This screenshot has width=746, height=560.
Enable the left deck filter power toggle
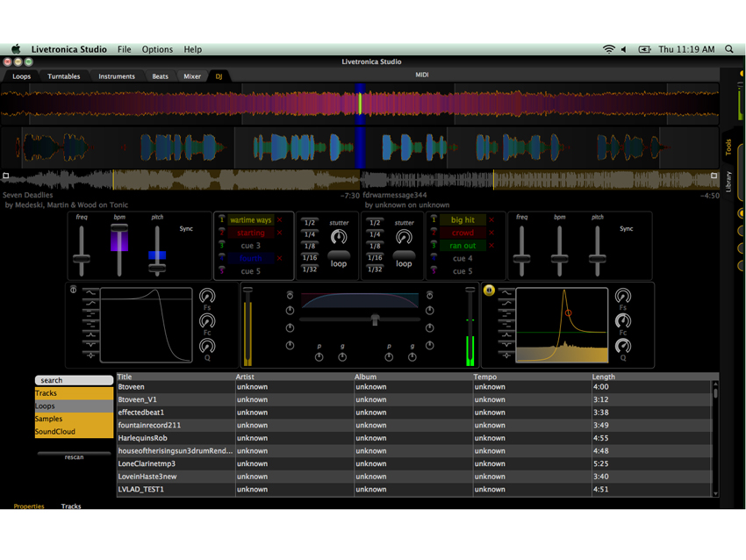73,290
